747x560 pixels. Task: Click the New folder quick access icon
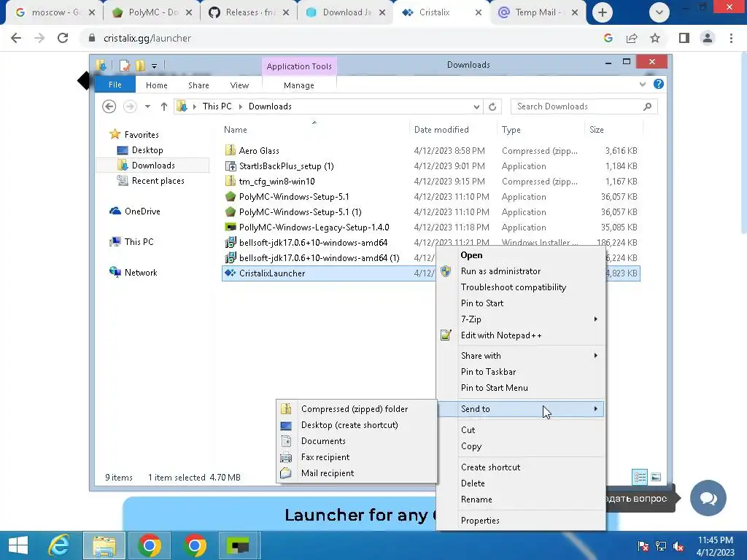[140, 65]
